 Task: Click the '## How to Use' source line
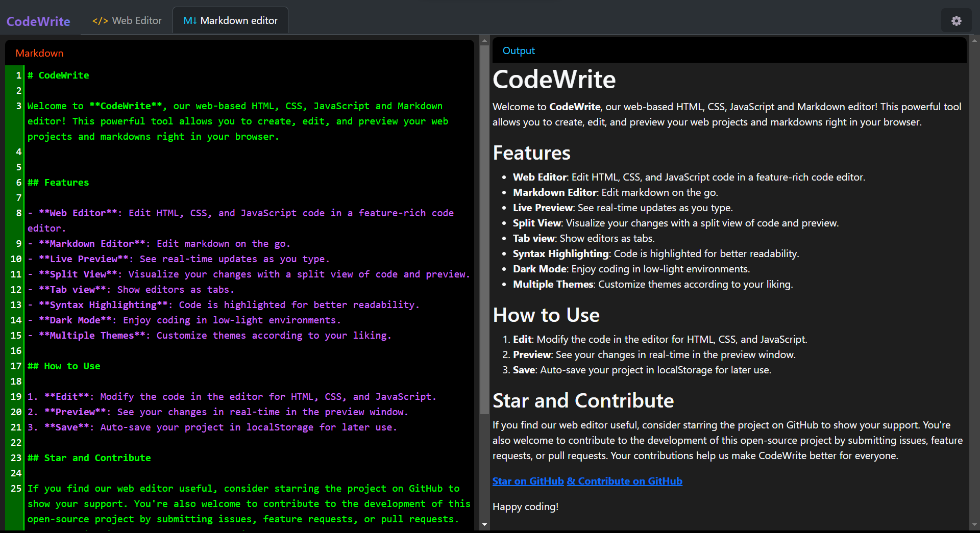[64, 366]
